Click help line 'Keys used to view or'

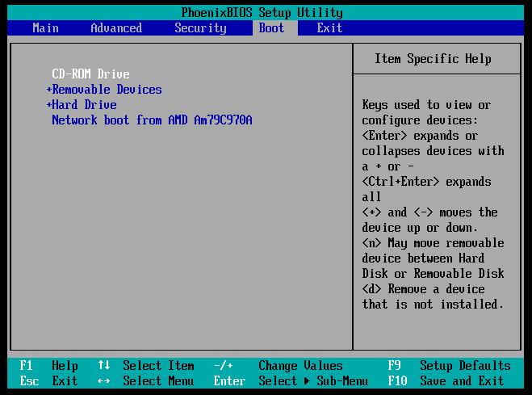coord(426,105)
